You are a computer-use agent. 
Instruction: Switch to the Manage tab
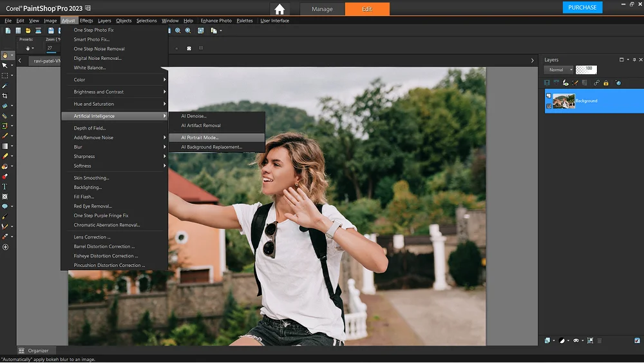point(322,9)
